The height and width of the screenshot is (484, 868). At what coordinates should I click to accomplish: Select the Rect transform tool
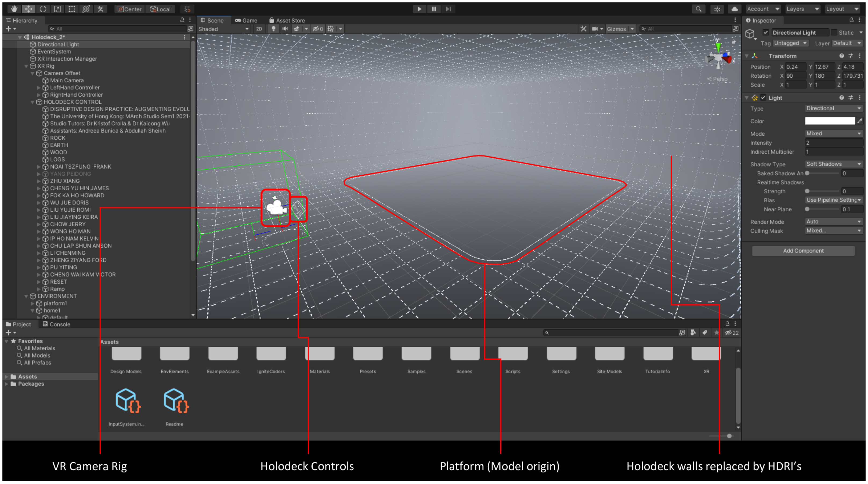pyautogui.click(x=71, y=9)
